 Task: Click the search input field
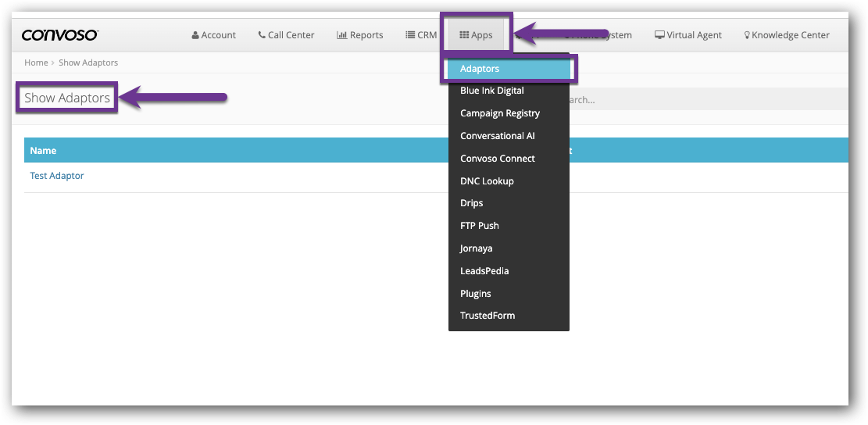[709, 100]
